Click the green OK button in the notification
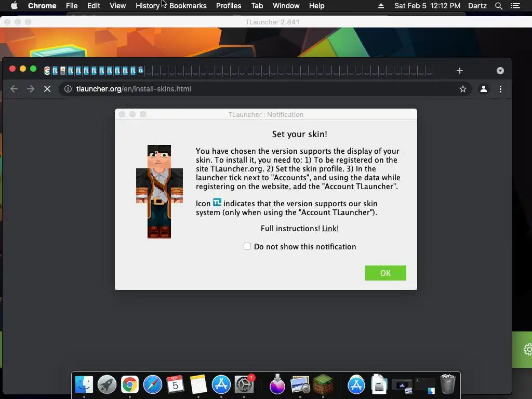Viewport: 532px width, 399px height. click(385, 273)
